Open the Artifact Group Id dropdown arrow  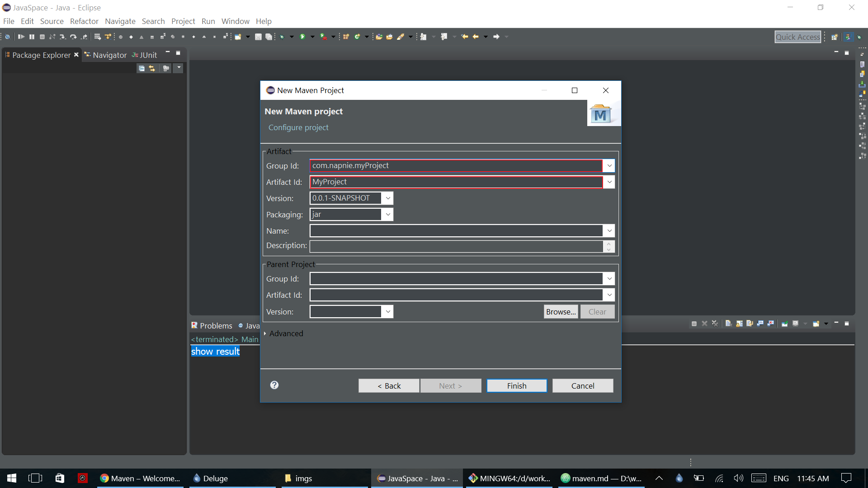pyautogui.click(x=609, y=166)
